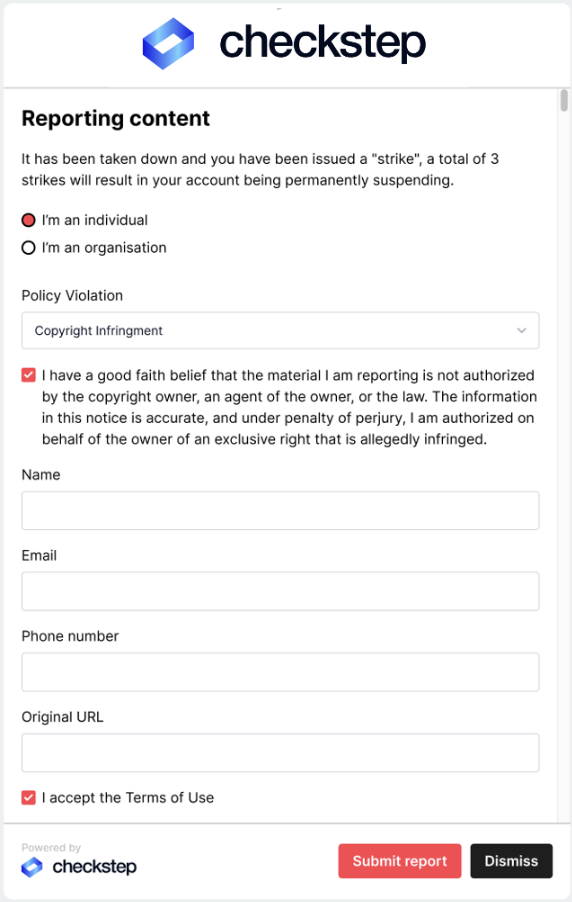Click into the Phone number field
Viewport: 572px width, 902px height.
click(280, 672)
